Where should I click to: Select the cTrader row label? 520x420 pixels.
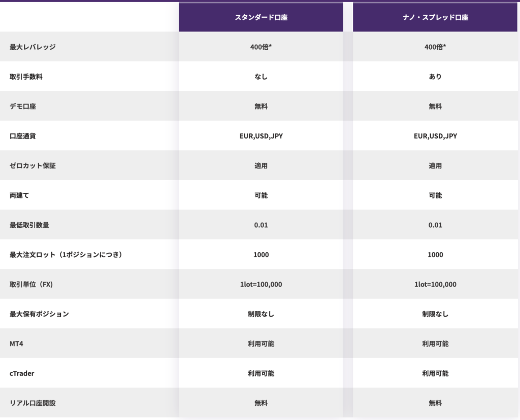22,373
